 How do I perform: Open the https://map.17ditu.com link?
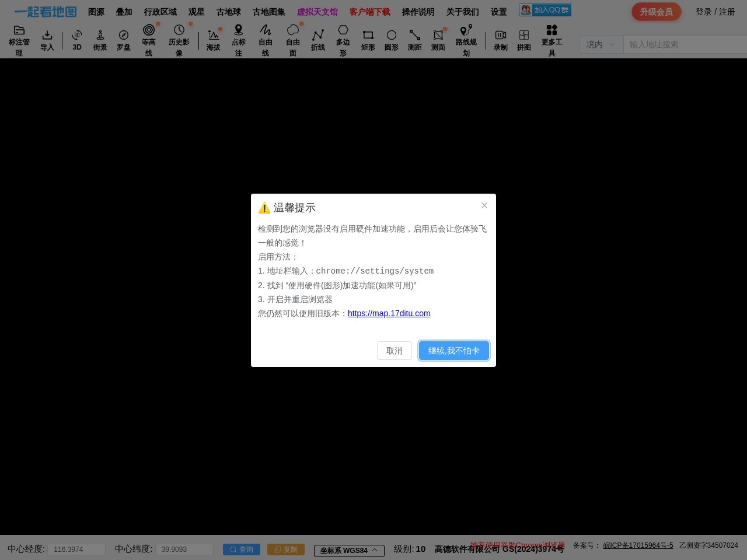[389, 313]
